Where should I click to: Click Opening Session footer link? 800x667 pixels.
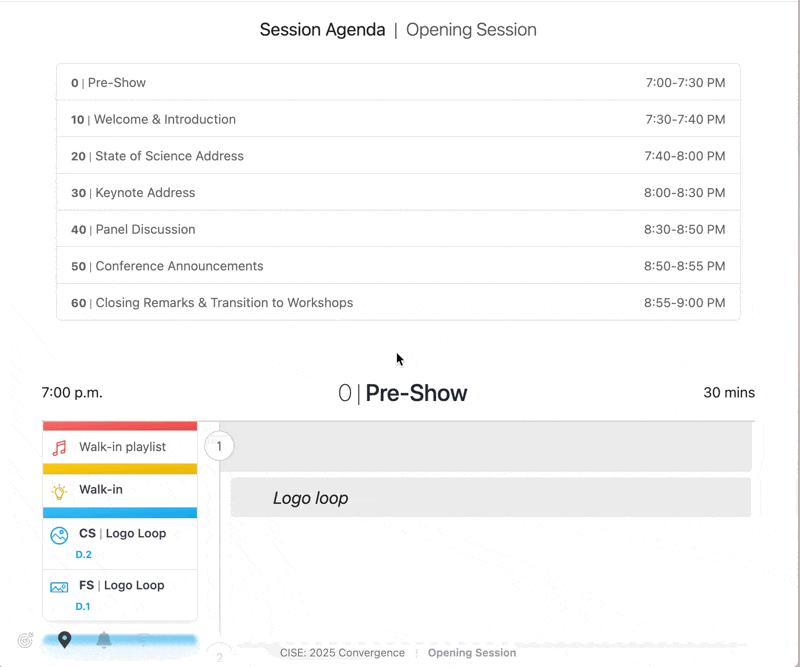pos(472,653)
